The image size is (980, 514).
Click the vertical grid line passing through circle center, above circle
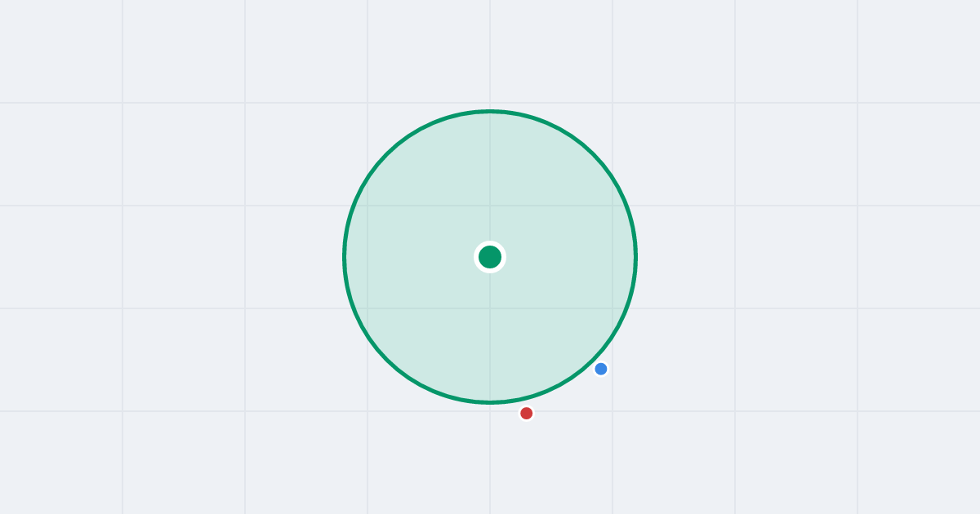point(490,54)
